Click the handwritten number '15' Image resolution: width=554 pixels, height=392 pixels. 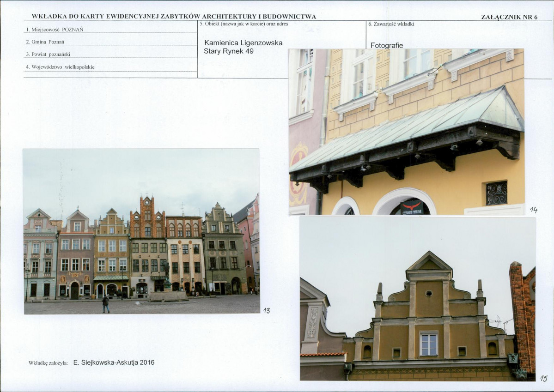click(x=543, y=379)
